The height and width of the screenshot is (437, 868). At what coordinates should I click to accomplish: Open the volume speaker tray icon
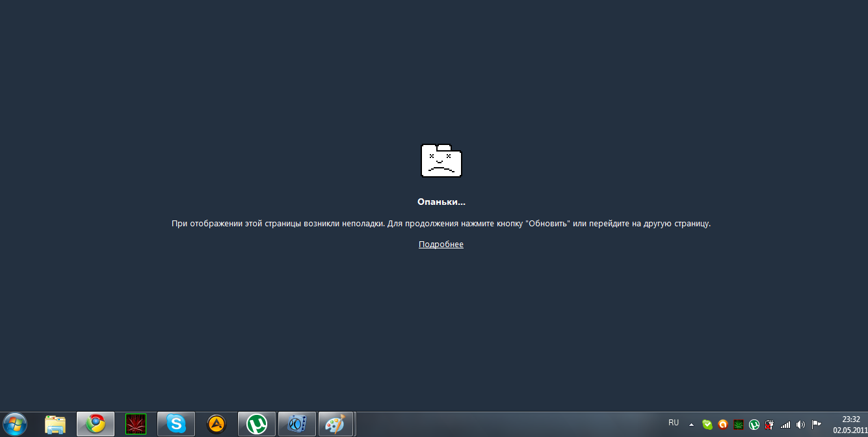800,425
